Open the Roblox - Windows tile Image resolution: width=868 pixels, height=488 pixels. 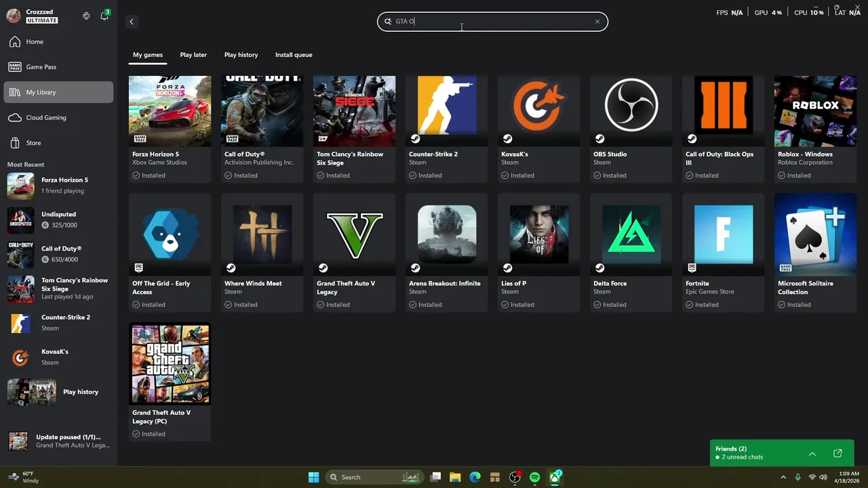click(x=815, y=129)
